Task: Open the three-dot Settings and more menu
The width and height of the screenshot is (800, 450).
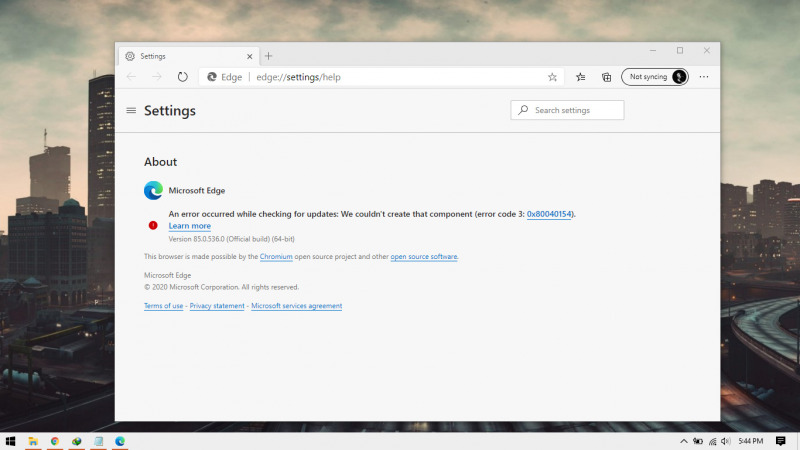Action: (704, 77)
